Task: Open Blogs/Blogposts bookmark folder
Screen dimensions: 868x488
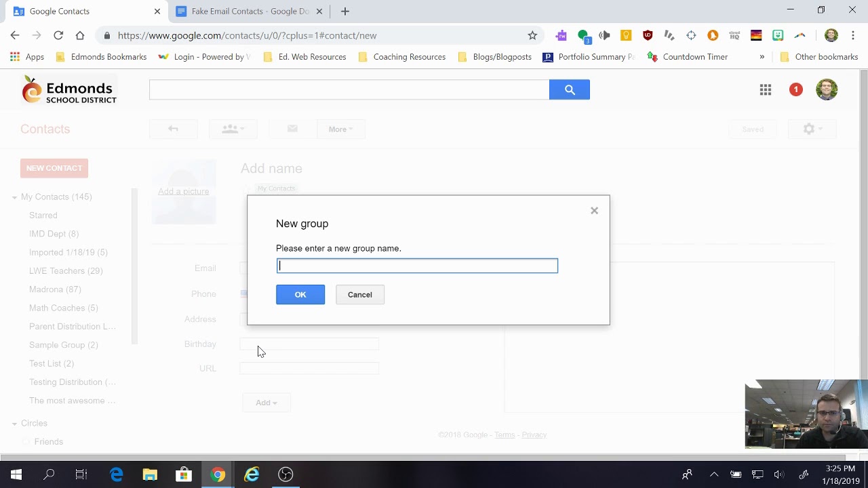Action: (494, 57)
